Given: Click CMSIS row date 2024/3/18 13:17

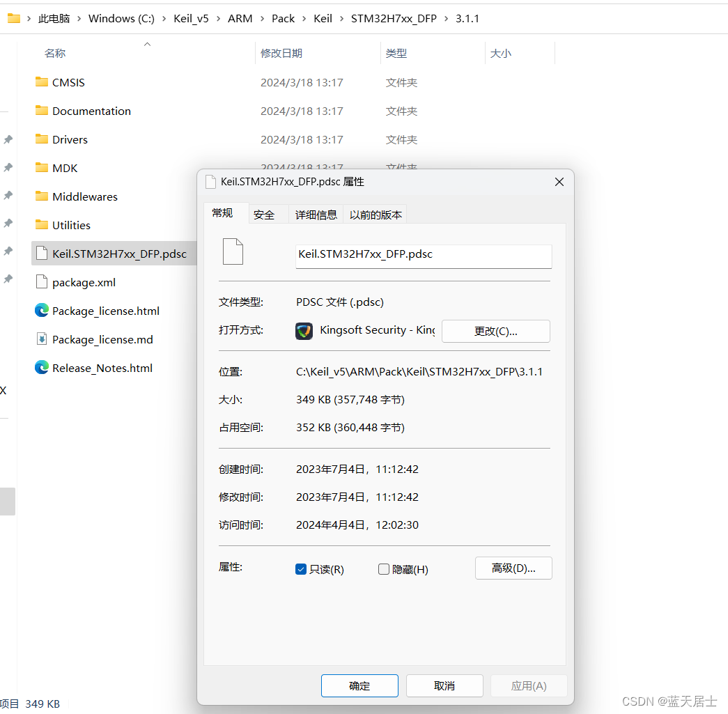Looking at the screenshot, I should click(x=302, y=83).
